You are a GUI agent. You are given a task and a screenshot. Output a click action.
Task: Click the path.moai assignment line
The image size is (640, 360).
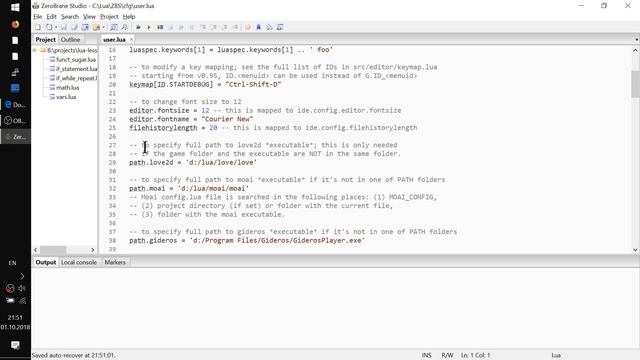[189, 189]
